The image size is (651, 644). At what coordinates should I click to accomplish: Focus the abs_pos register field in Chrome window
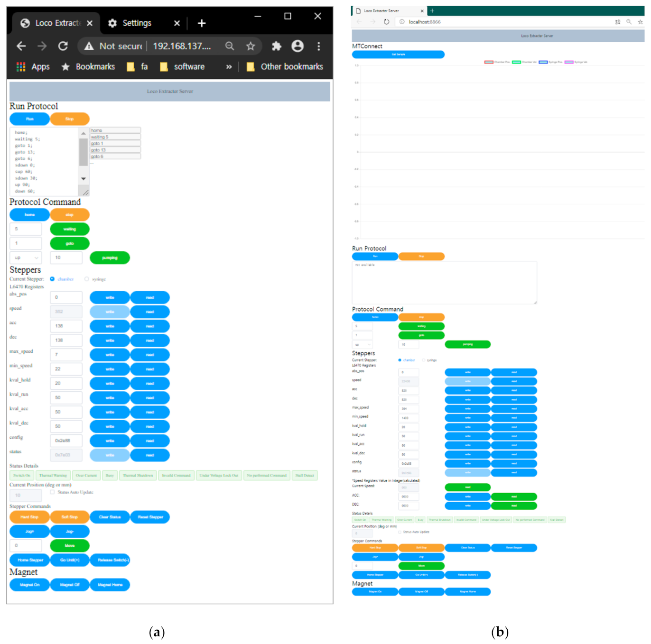tap(66, 297)
